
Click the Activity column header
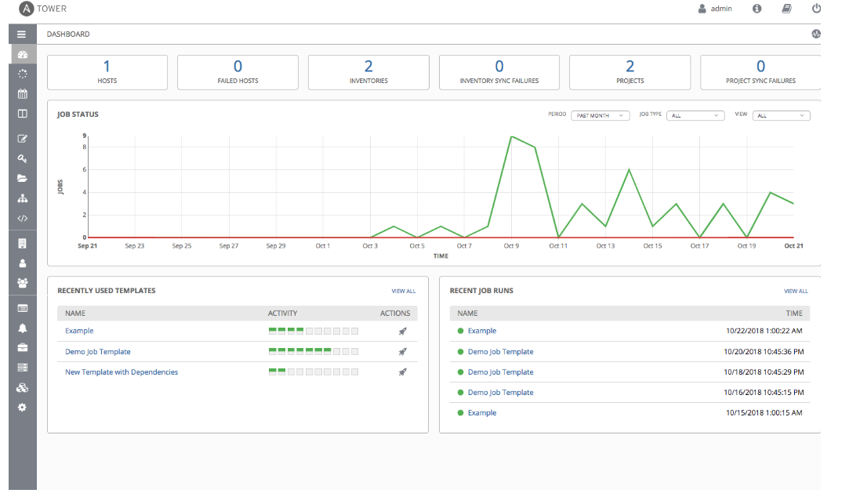click(x=282, y=314)
